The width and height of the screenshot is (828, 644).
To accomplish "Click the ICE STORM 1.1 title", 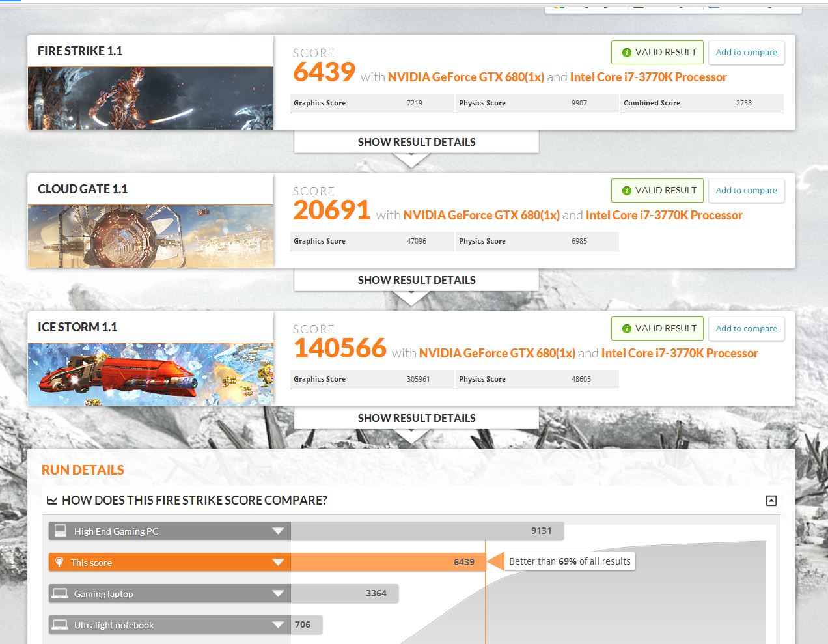I will [x=77, y=327].
